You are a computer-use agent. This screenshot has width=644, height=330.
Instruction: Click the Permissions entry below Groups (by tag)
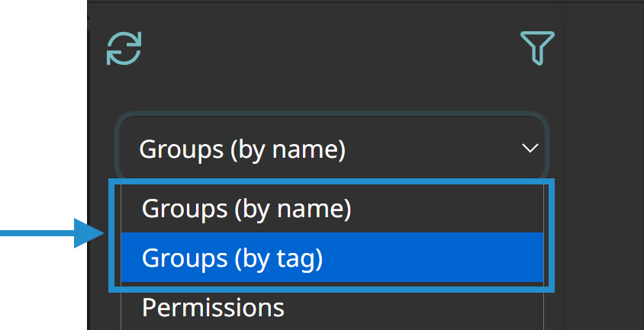coord(332,306)
